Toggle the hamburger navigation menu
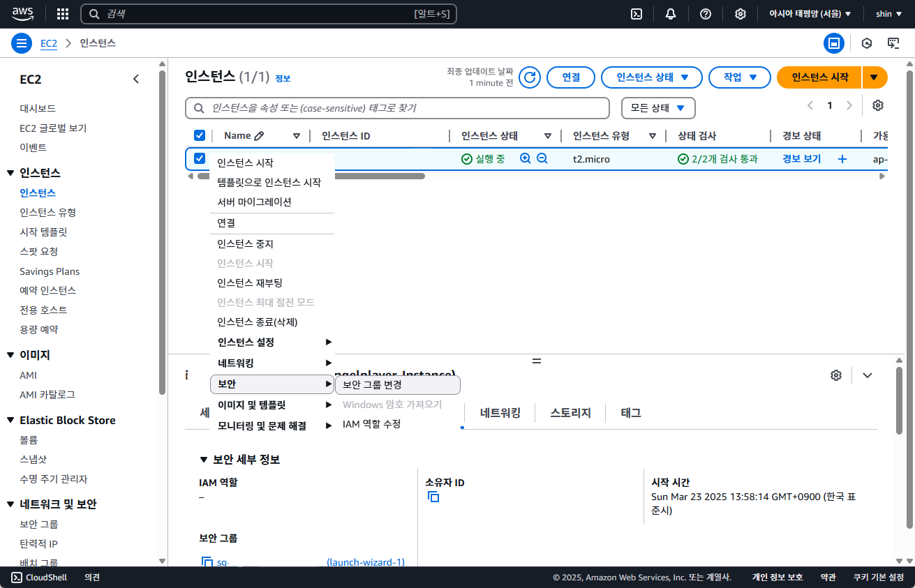Image resolution: width=915 pixels, height=588 pixels. (22, 43)
